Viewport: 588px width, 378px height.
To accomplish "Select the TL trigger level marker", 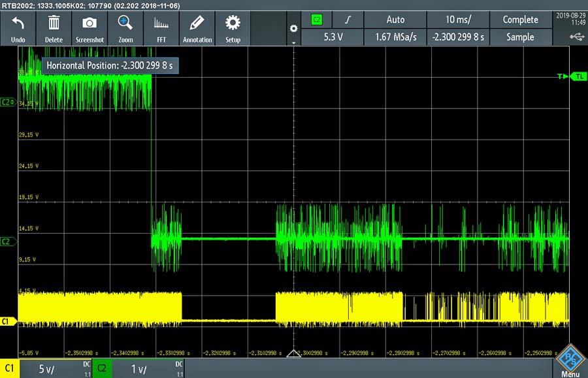I will coord(579,76).
